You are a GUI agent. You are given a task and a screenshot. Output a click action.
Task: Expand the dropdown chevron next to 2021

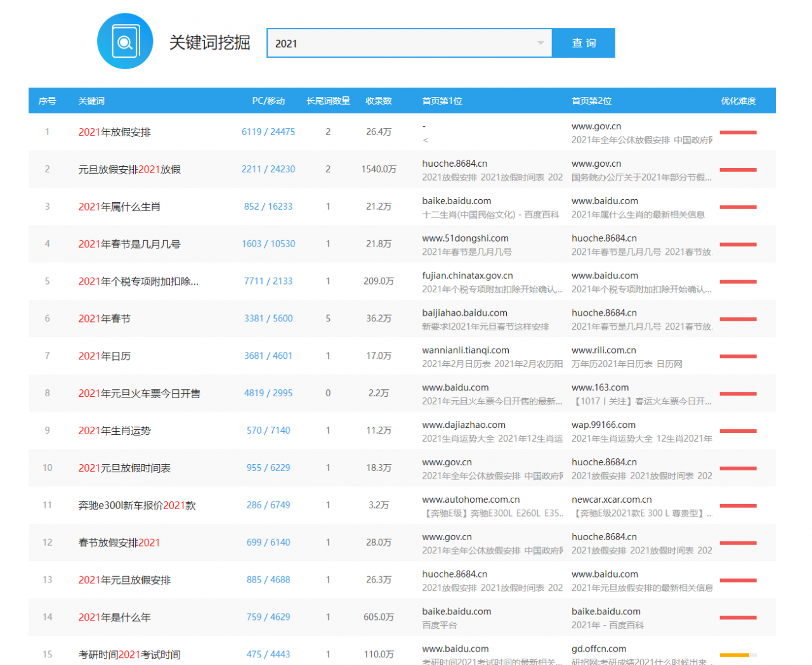[x=540, y=42]
